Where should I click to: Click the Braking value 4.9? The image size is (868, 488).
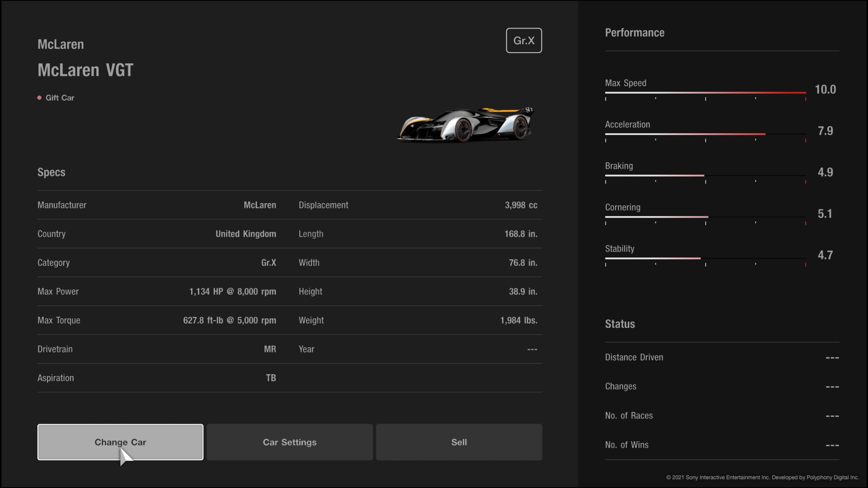click(825, 172)
